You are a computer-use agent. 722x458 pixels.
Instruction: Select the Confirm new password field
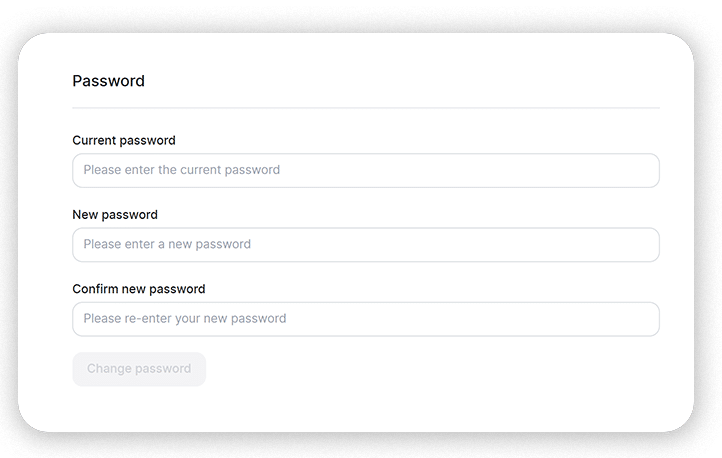click(365, 319)
